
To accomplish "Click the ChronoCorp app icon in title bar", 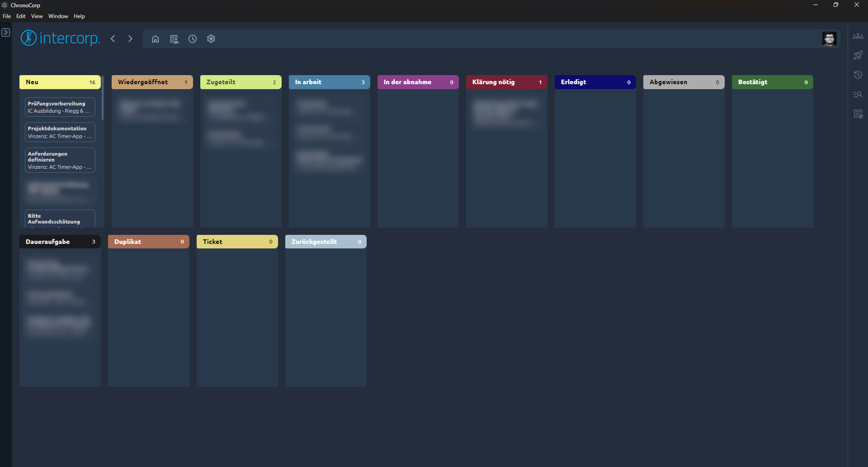I will click(x=5, y=5).
